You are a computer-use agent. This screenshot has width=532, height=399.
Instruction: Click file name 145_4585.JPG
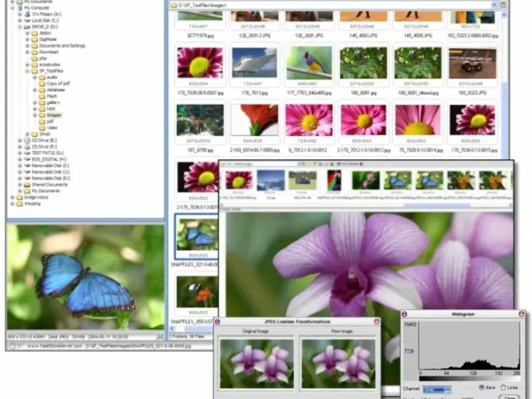pos(418,35)
